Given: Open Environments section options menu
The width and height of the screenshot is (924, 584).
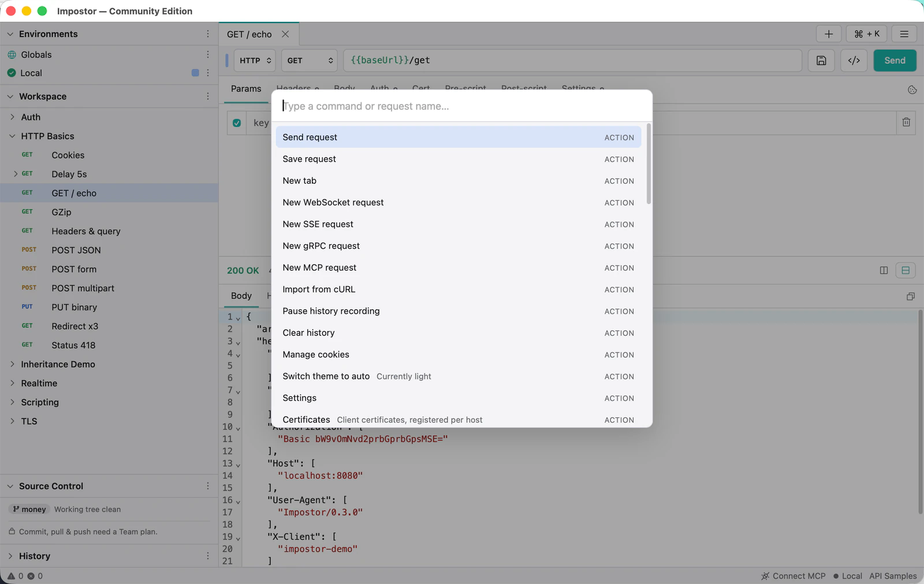Looking at the screenshot, I should click(208, 34).
